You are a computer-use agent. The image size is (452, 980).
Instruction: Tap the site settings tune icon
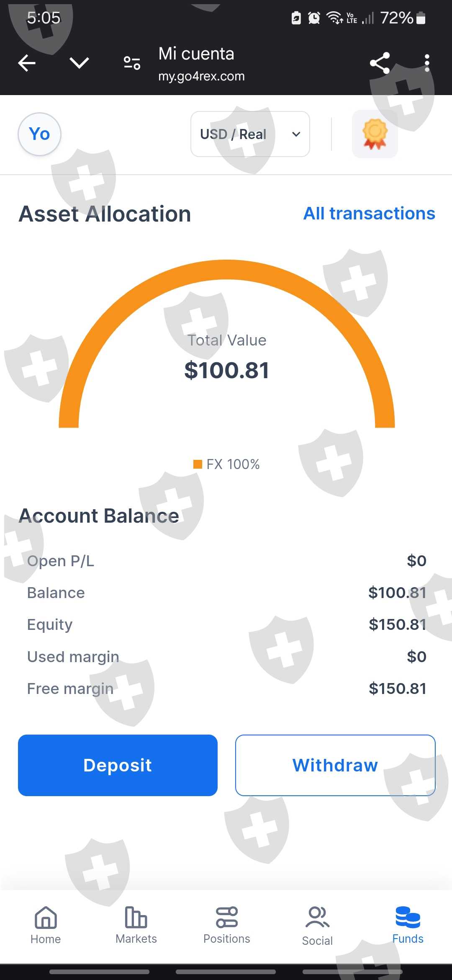point(132,63)
